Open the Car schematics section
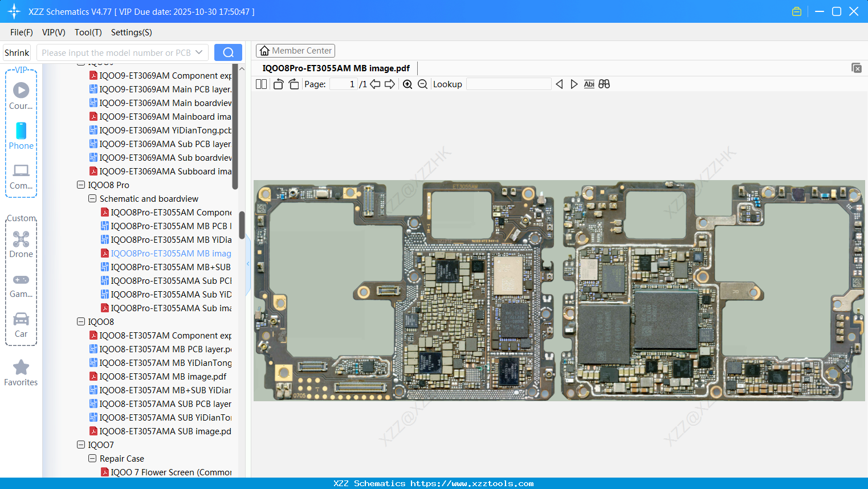 click(21, 325)
